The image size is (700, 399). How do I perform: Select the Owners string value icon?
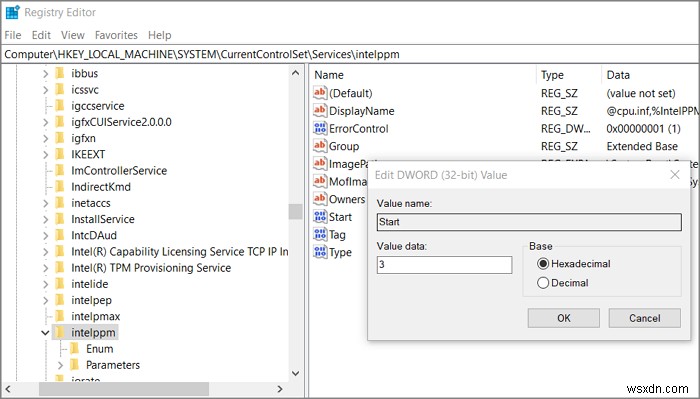point(320,199)
